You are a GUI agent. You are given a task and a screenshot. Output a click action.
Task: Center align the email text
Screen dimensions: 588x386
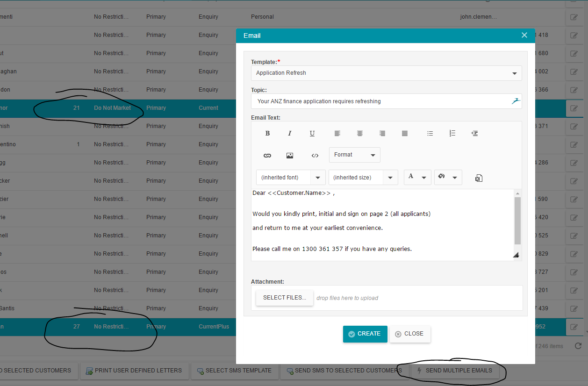point(360,134)
